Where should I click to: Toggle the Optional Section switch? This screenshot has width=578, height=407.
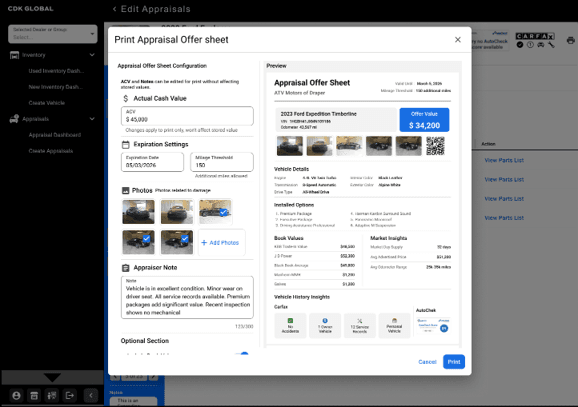(x=243, y=354)
